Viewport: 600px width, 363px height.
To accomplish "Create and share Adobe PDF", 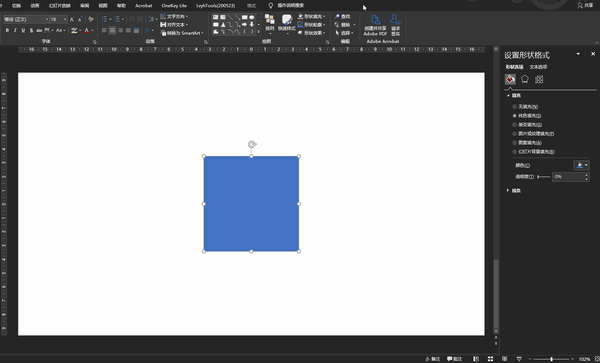I will click(x=375, y=25).
